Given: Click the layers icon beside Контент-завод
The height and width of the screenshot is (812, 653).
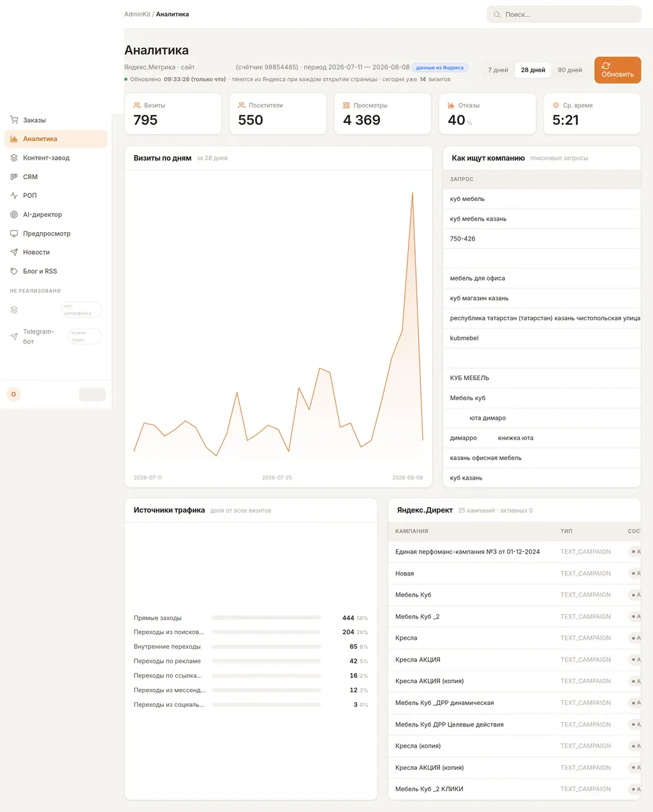Looking at the screenshot, I should point(14,158).
